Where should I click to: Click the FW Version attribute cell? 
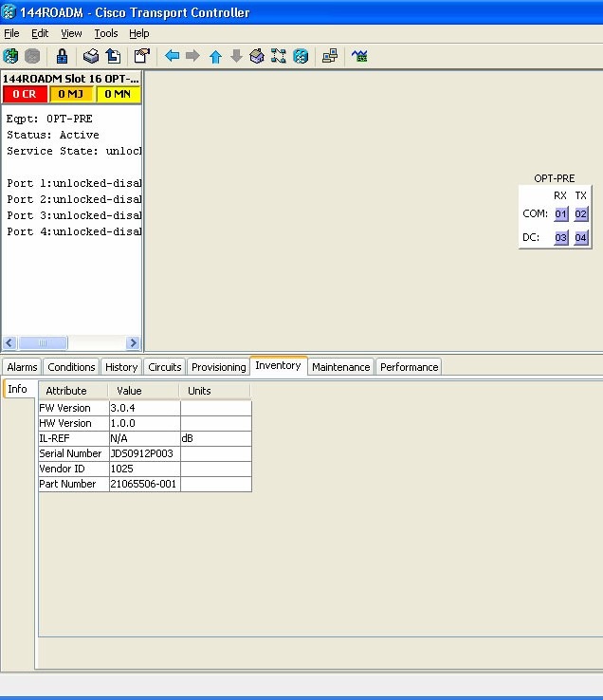click(74, 408)
